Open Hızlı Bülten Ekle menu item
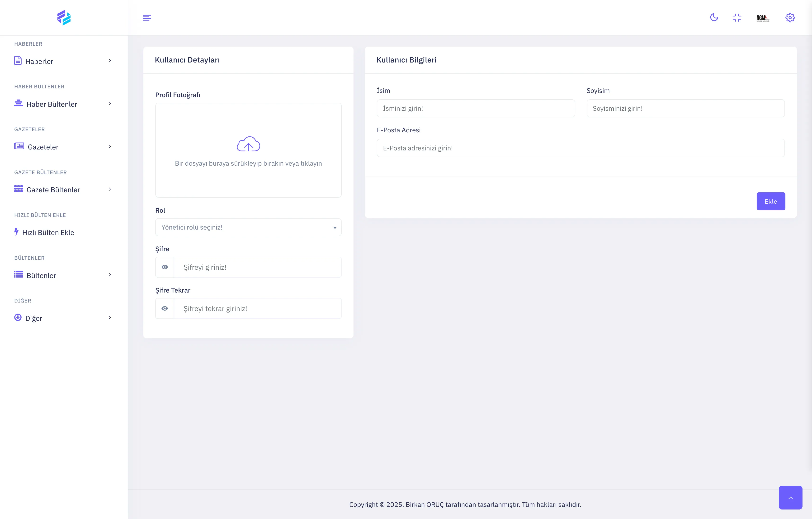 [x=48, y=232]
